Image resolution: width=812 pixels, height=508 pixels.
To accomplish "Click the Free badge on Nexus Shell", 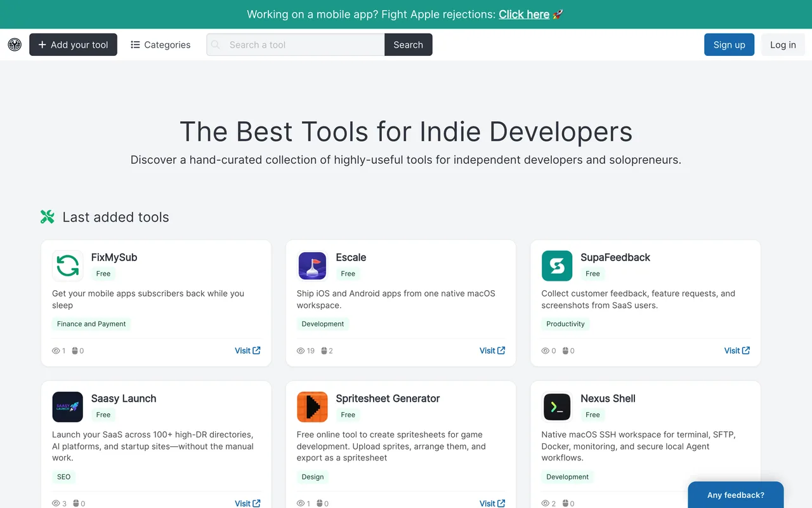I will coord(593,415).
